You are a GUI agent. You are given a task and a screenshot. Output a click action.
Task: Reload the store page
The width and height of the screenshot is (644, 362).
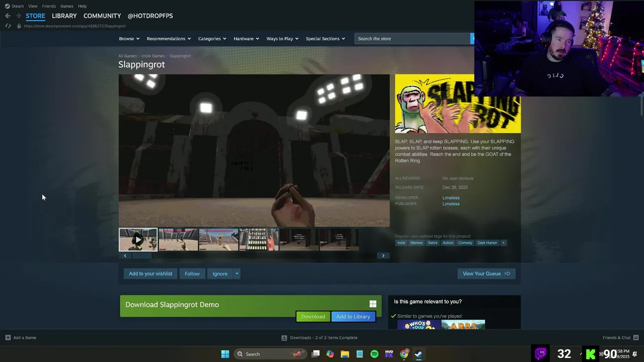coord(8,26)
